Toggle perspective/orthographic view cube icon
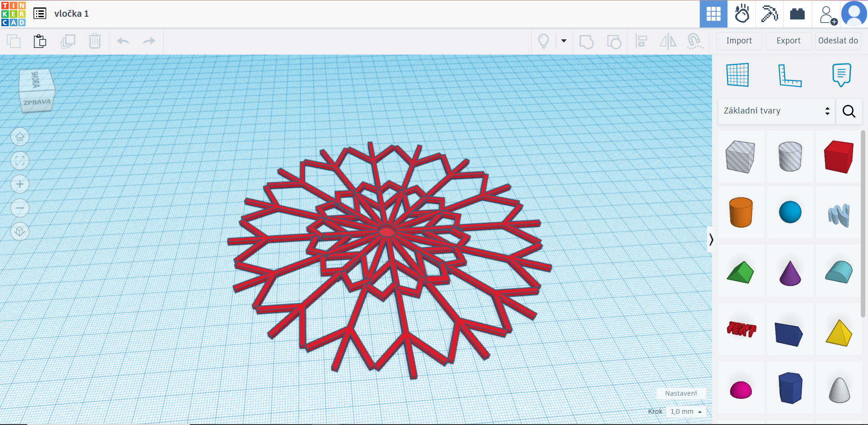This screenshot has height=425, width=868. pyautogui.click(x=20, y=231)
